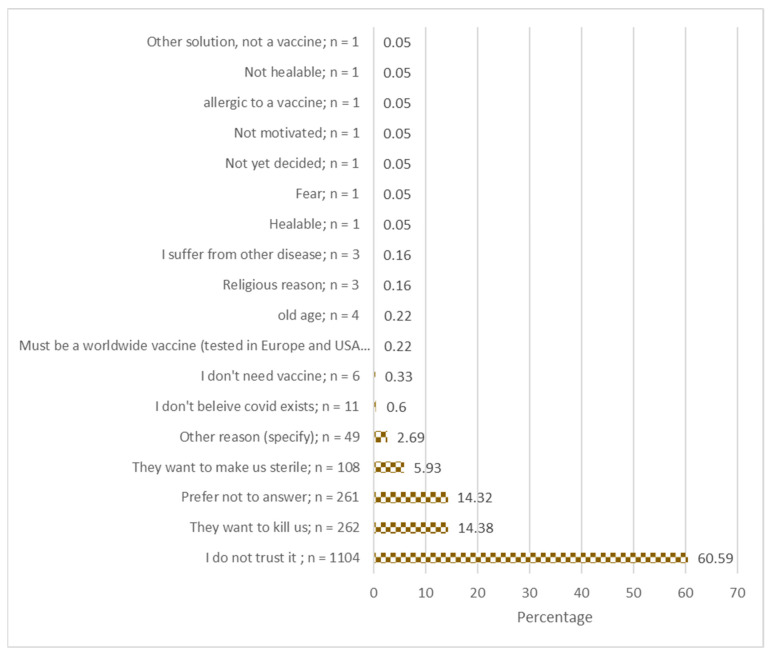The width and height of the screenshot is (771, 655).
Task: Click the 'I do not trust it ; n = 1104' label
Action: click(283, 558)
